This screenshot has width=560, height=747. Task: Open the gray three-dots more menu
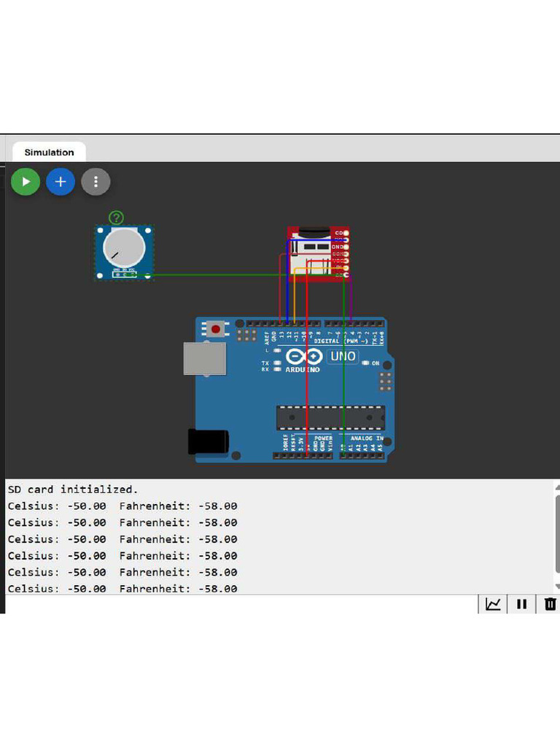[96, 182]
